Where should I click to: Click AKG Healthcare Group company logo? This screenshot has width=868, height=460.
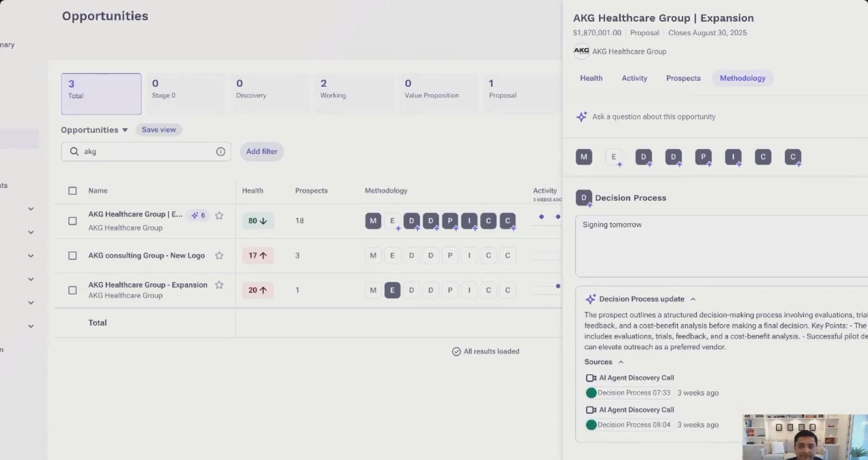(581, 51)
